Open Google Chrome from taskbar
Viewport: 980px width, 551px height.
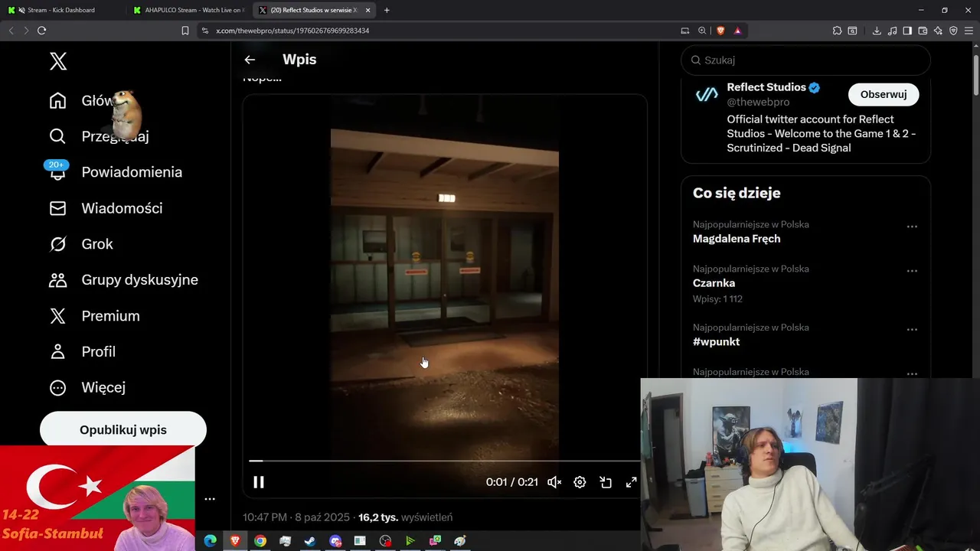tap(260, 541)
